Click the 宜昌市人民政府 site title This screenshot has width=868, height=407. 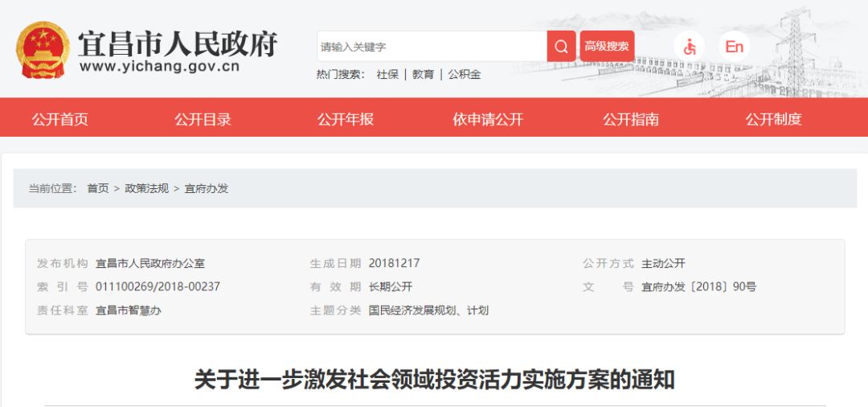click(x=177, y=43)
